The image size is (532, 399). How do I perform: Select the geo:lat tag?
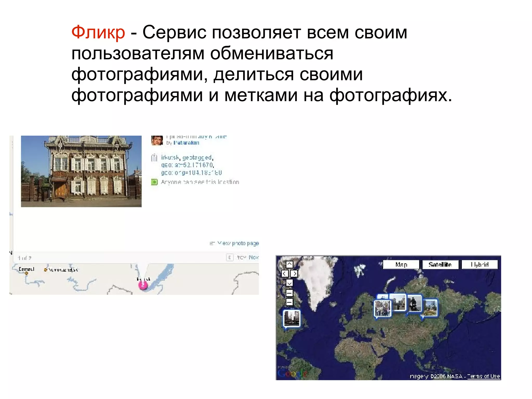point(188,165)
